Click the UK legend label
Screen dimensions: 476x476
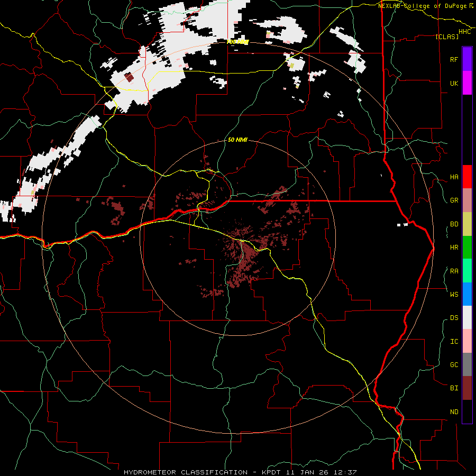point(454,83)
